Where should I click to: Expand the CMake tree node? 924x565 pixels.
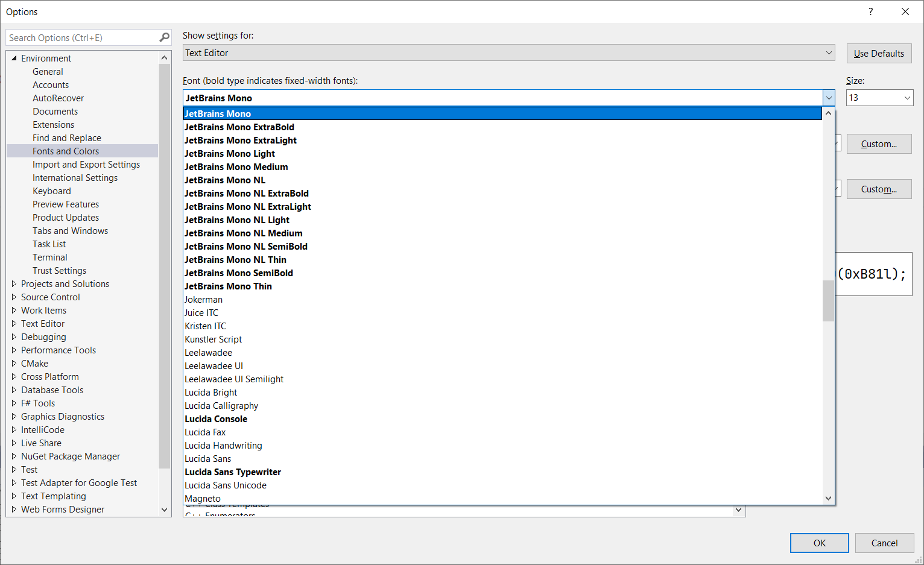(14, 363)
